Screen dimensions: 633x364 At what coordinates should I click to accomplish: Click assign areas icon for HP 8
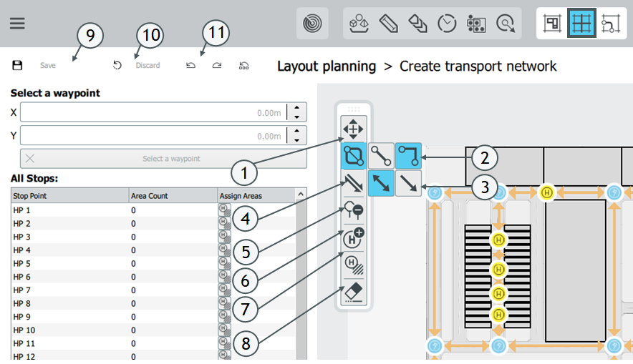pyautogui.click(x=224, y=302)
